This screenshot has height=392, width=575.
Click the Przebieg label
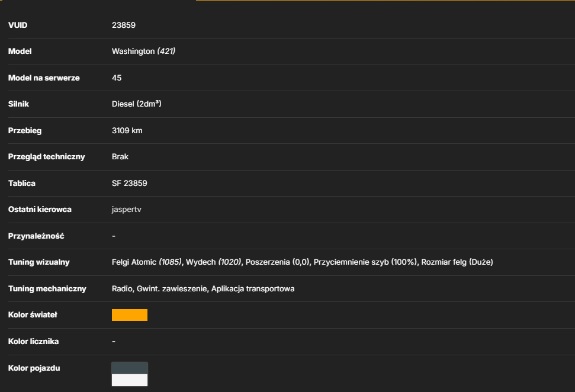(24, 130)
